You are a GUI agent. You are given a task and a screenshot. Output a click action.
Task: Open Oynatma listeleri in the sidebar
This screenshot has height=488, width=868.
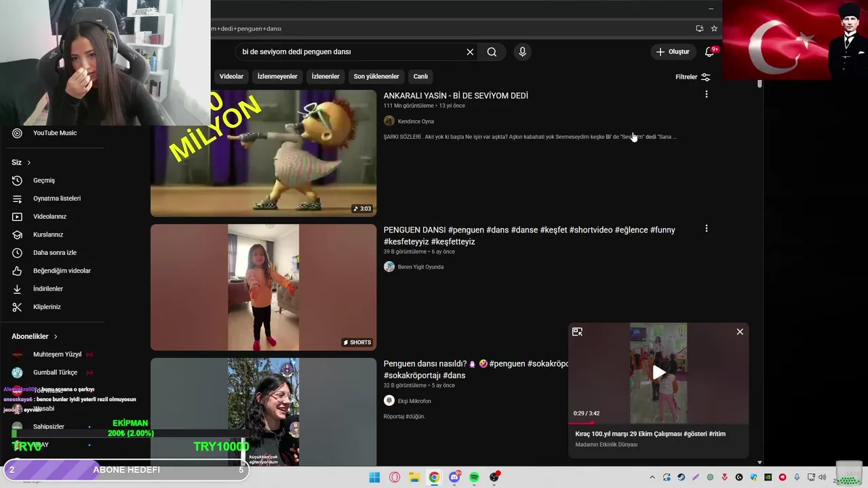point(57,199)
